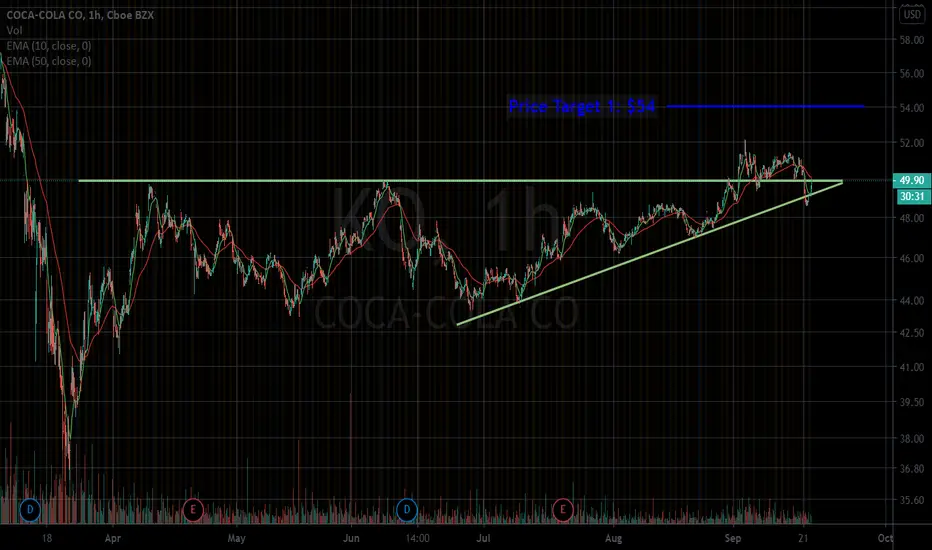Click the 48.00 price axis label
Image resolution: width=932 pixels, height=550 pixels.
point(912,218)
